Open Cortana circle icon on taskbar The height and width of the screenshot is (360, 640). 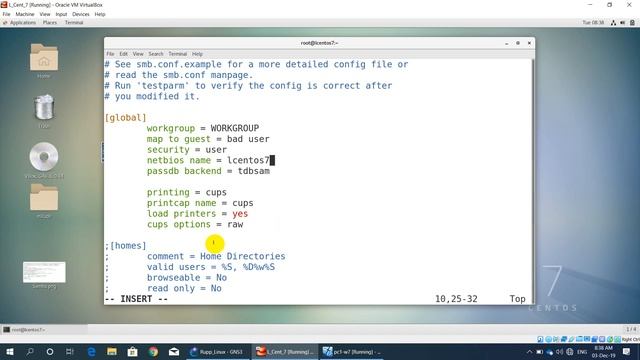click(50, 351)
